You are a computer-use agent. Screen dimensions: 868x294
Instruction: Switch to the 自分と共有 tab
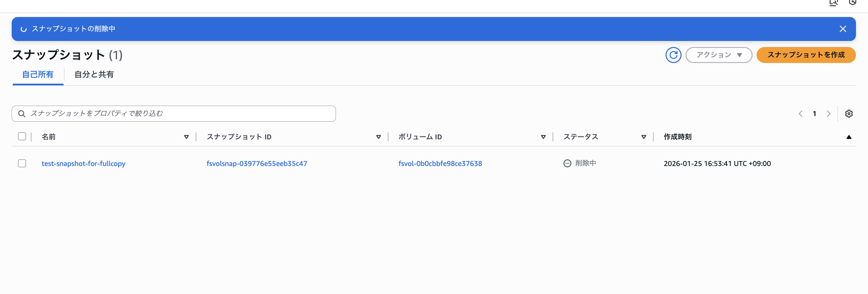click(94, 74)
